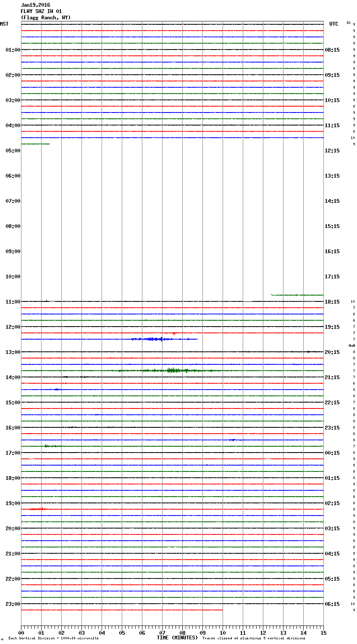Click the 12:15 UTC time label

click(x=332, y=151)
